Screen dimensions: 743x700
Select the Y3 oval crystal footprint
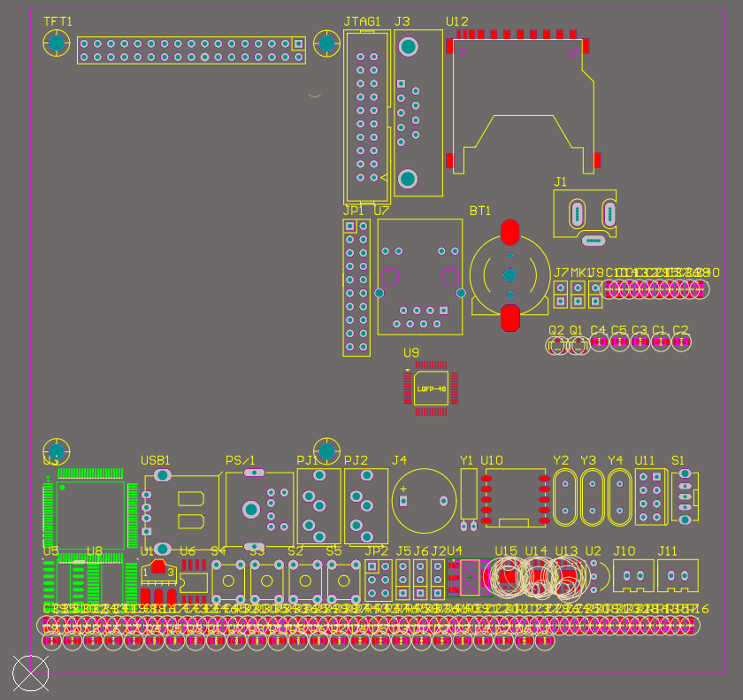(593, 497)
